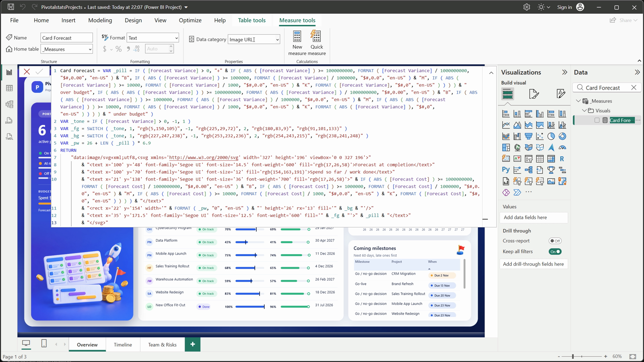Viewport: 644px width, 362px height.
Task: Choose the Funnel chart visual
Action: point(528,136)
